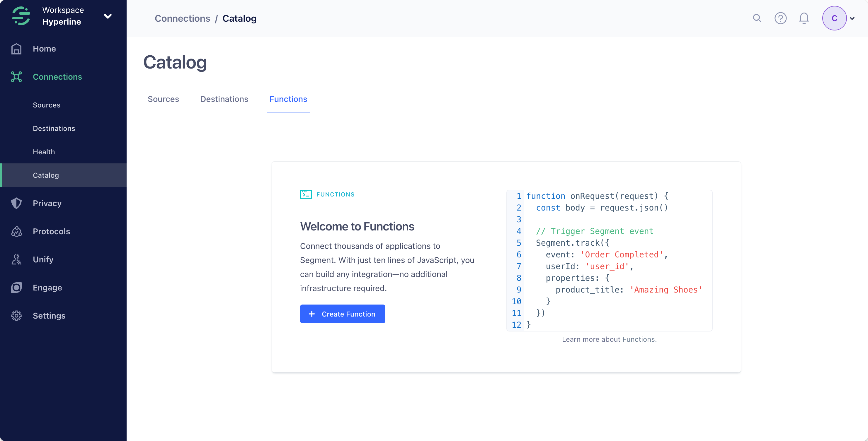Click the plus icon on Create Function
The image size is (868, 441).
coord(312,314)
